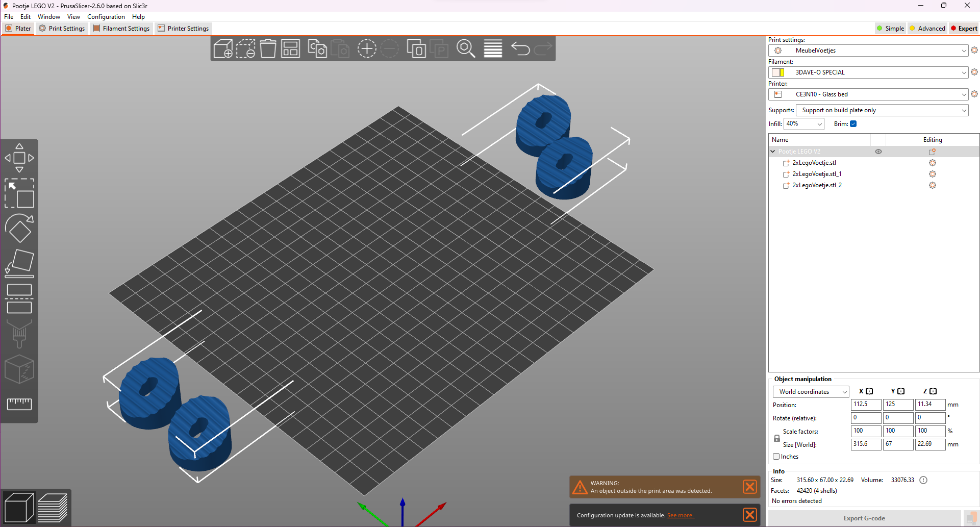Activate the Rotate tool
The image size is (980, 527).
point(19,228)
